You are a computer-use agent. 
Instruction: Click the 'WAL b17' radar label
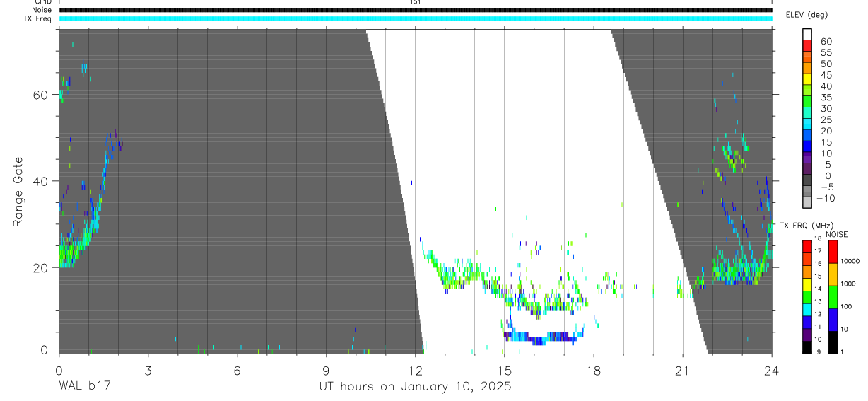click(84, 387)
